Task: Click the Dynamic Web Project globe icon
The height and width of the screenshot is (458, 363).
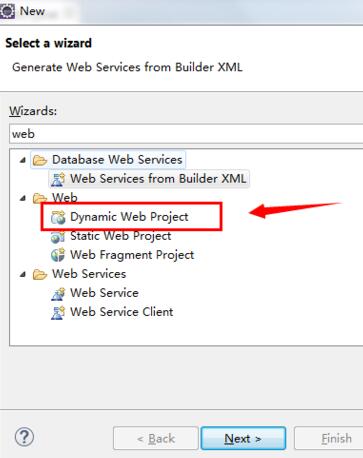Action: click(58, 218)
